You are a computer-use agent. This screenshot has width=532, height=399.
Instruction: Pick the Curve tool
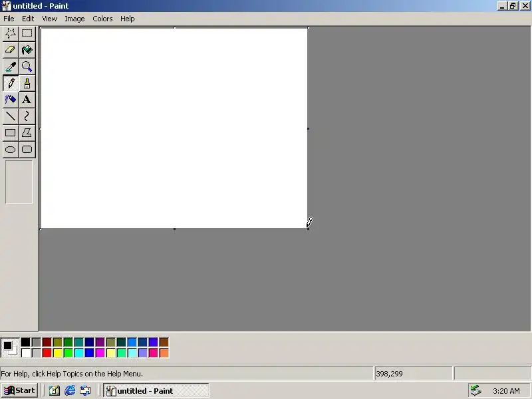(x=27, y=116)
